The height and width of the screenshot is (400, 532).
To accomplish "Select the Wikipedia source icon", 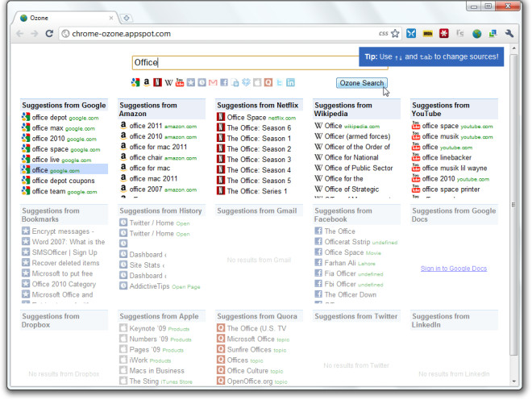I will pyautogui.click(x=168, y=82).
